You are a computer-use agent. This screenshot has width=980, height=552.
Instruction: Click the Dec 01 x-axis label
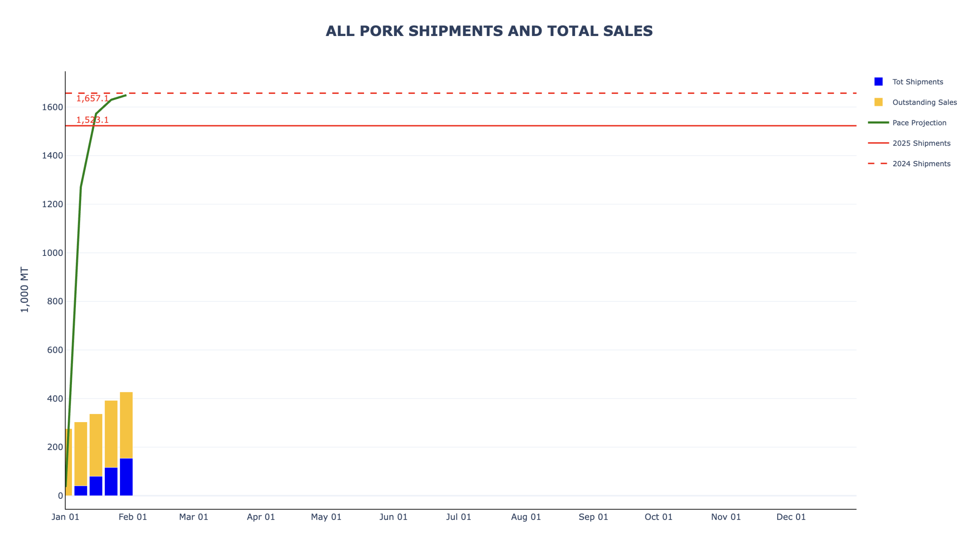click(791, 517)
